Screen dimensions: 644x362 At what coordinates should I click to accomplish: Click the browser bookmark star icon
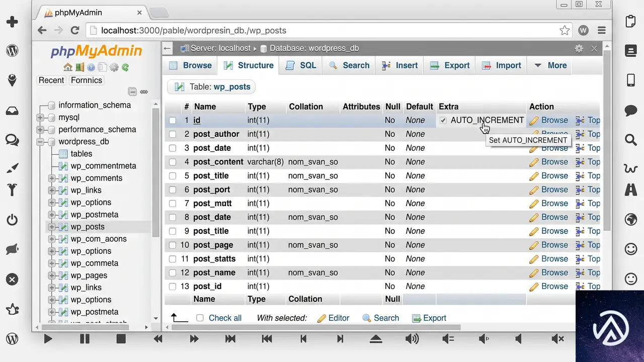[x=565, y=30]
